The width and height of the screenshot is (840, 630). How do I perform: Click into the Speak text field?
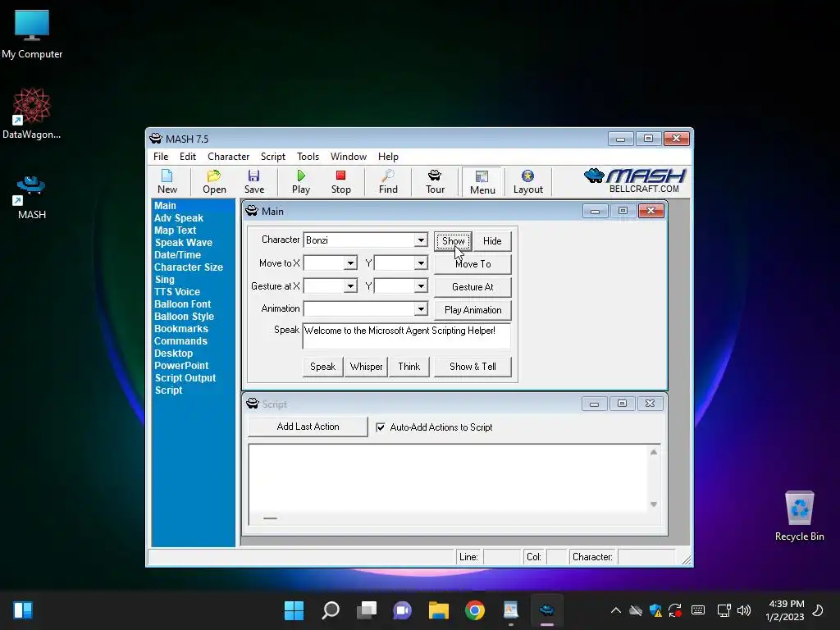tap(407, 336)
